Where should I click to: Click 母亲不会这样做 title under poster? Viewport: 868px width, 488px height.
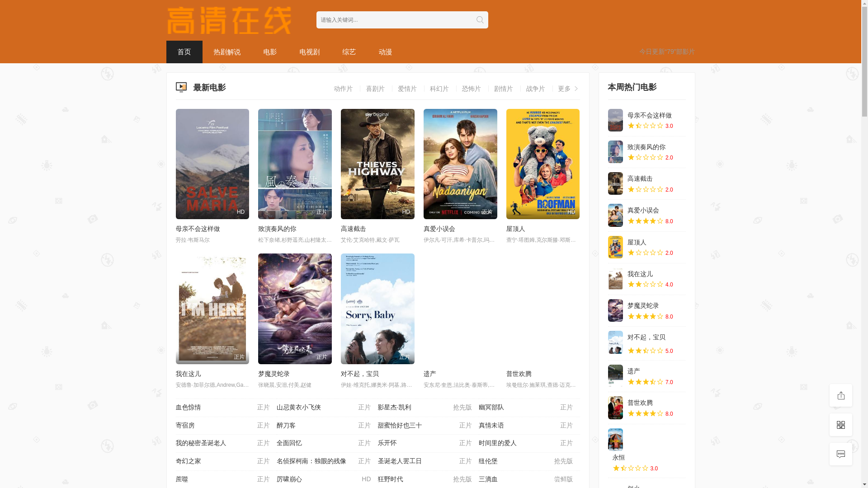[x=198, y=229]
